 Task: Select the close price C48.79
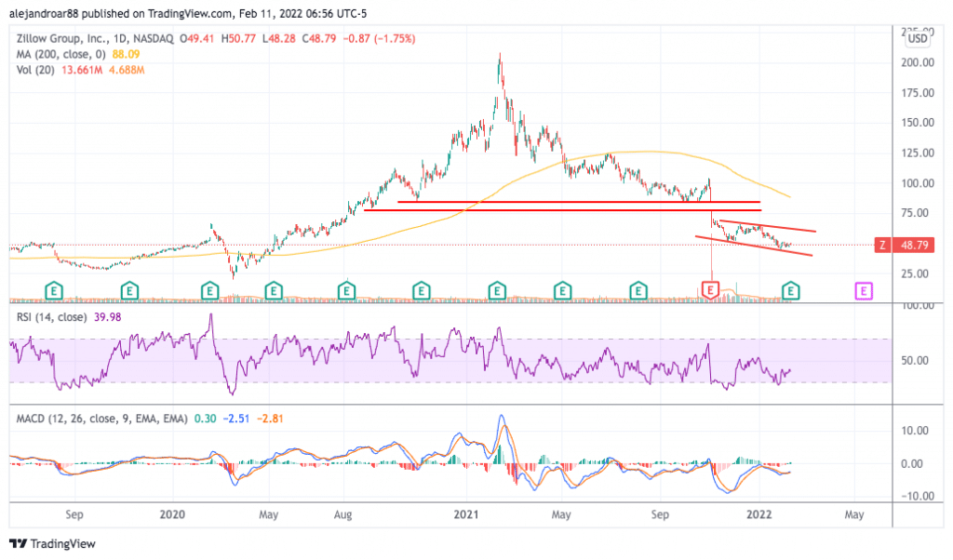319,39
